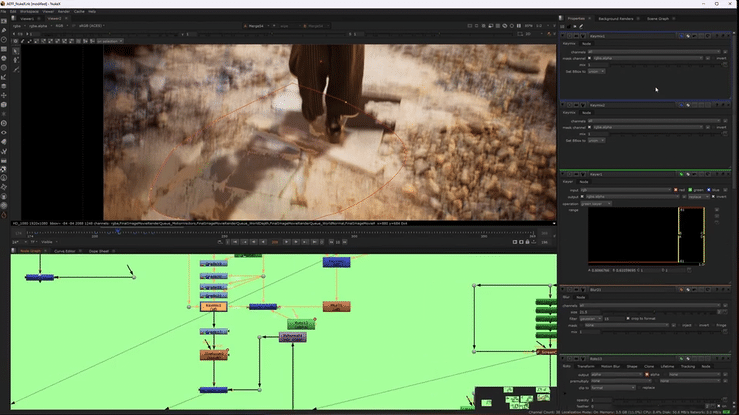739x415 pixels.
Task: Open Roto13 Transform tab
Action: click(586, 366)
